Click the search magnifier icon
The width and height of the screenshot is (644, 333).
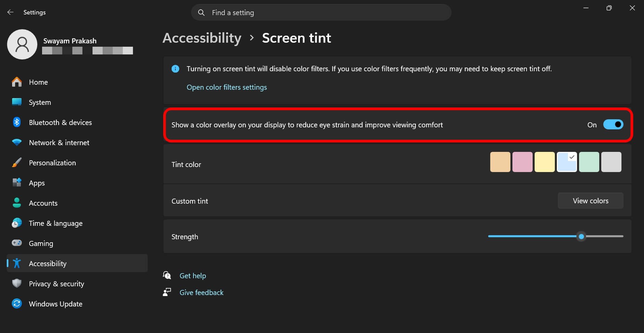(x=201, y=12)
